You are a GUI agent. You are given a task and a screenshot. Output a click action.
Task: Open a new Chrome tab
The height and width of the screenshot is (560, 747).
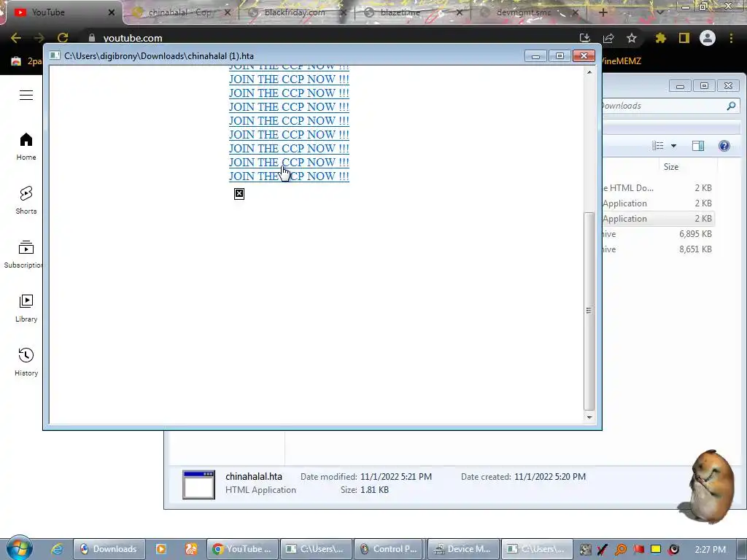603,12
